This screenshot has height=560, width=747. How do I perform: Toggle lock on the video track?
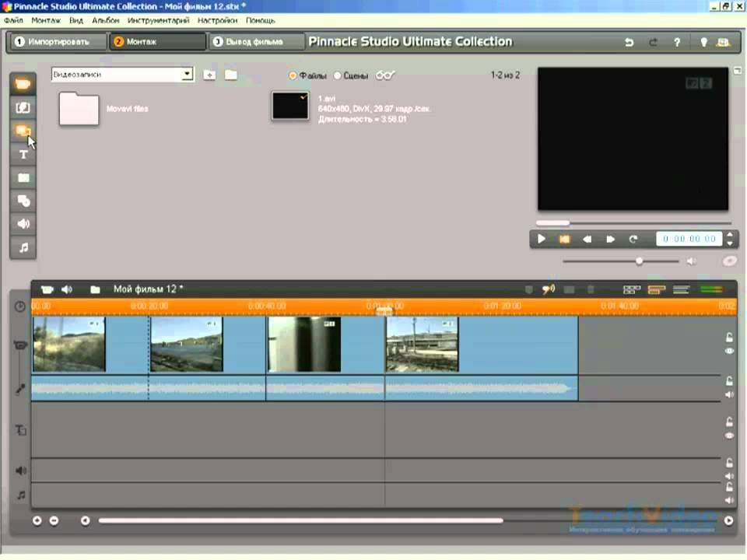[x=729, y=338]
